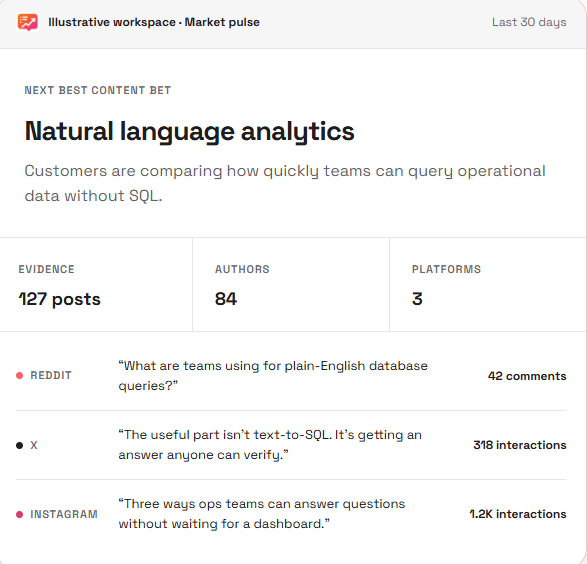Viewport: 587px width, 564px height.
Task: Open the INSTAGRAM platform label
Action: pos(64,514)
